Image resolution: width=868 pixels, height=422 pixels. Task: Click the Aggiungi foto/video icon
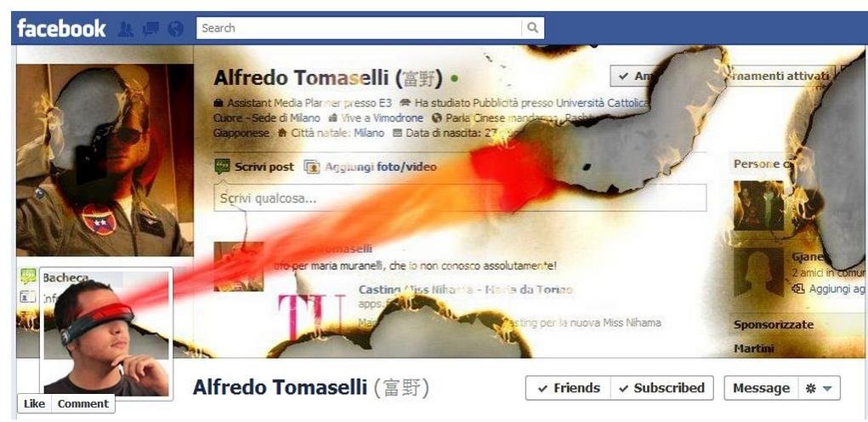[x=312, y=167]
